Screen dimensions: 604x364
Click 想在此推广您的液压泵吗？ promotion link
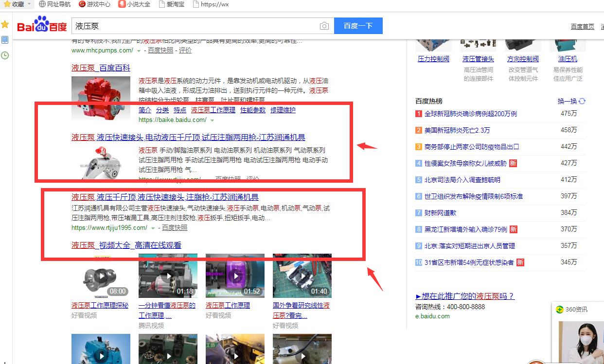tap(465, 296)
